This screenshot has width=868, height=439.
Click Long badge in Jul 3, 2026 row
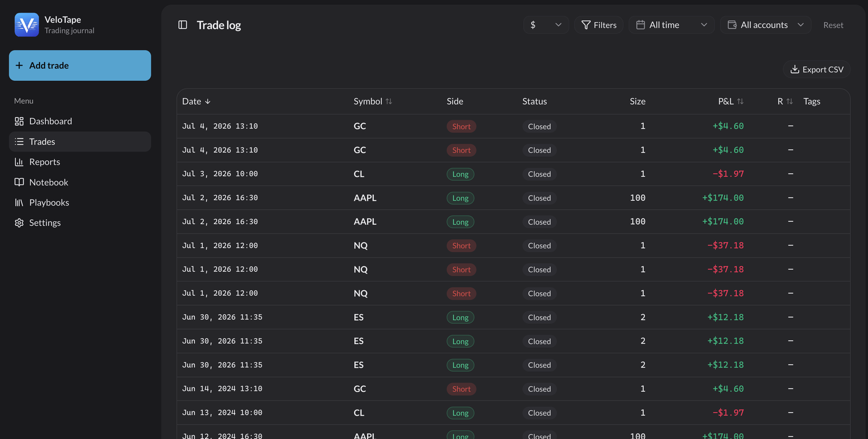click(461, 174)
